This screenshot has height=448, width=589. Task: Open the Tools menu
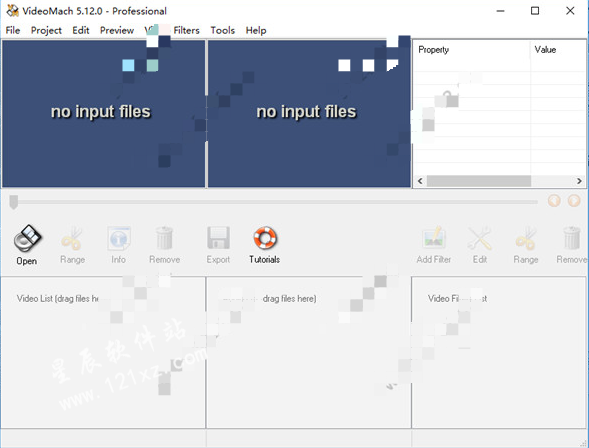point(222,30)
